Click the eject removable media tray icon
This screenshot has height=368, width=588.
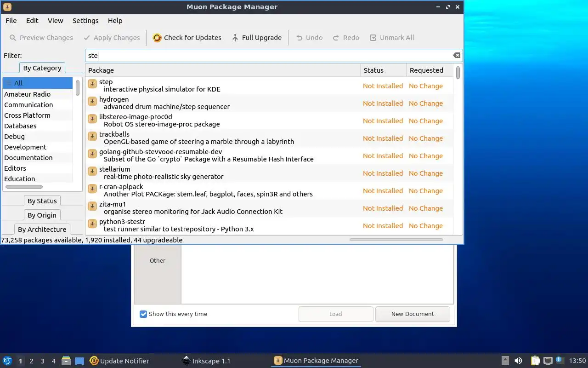coord(505,361)
